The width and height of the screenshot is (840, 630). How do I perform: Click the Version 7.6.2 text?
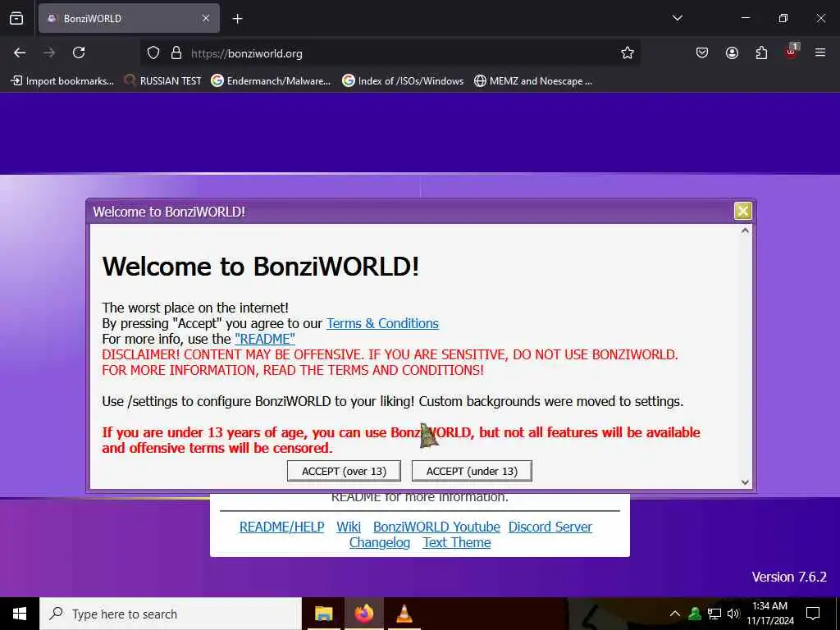tap(789, 577)
